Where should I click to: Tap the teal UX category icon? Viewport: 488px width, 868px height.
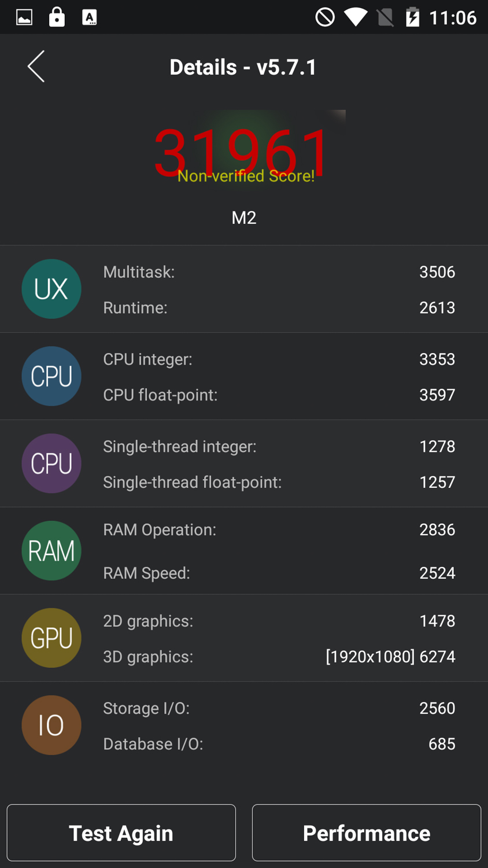(51, 289)
